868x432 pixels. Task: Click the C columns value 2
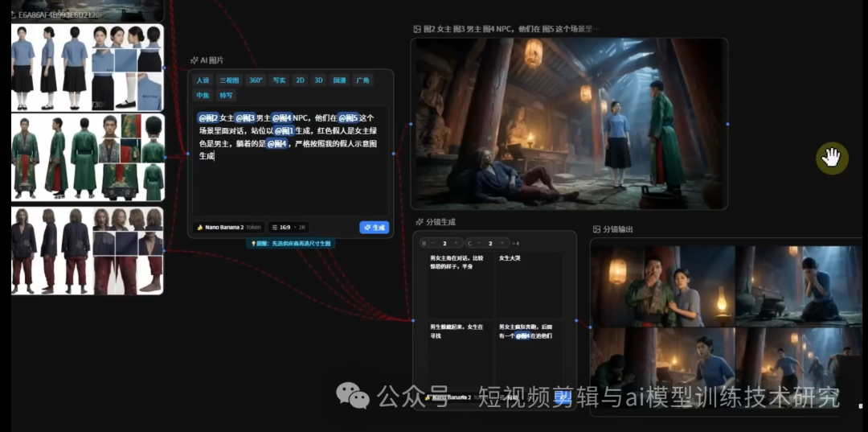point(490,243)
